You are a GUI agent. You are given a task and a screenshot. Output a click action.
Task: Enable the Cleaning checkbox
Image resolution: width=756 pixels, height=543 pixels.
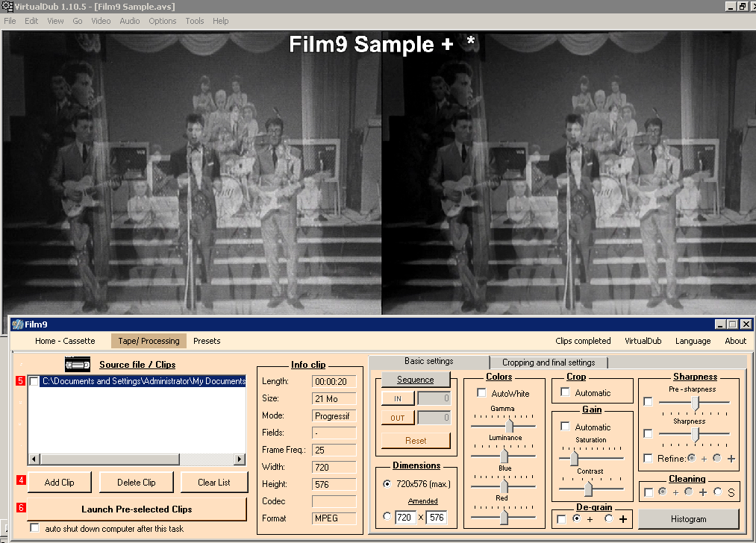click(649, 492)
